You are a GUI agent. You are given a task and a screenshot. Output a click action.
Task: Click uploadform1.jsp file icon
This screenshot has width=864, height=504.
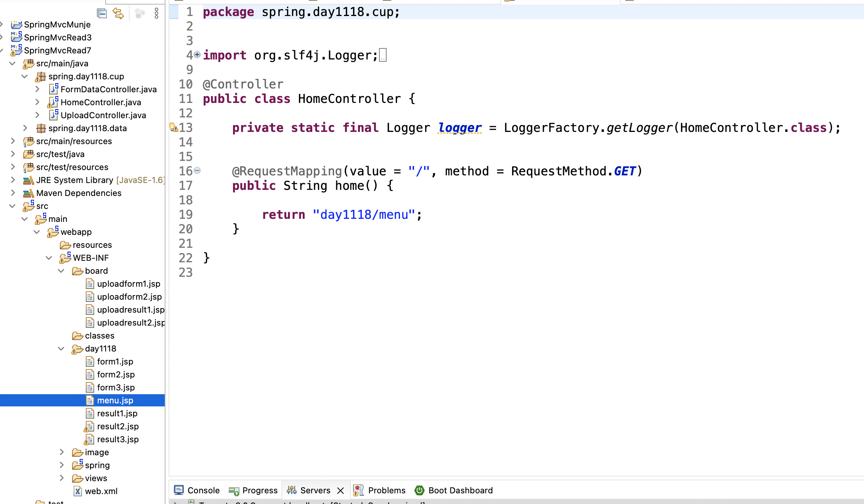90,284
